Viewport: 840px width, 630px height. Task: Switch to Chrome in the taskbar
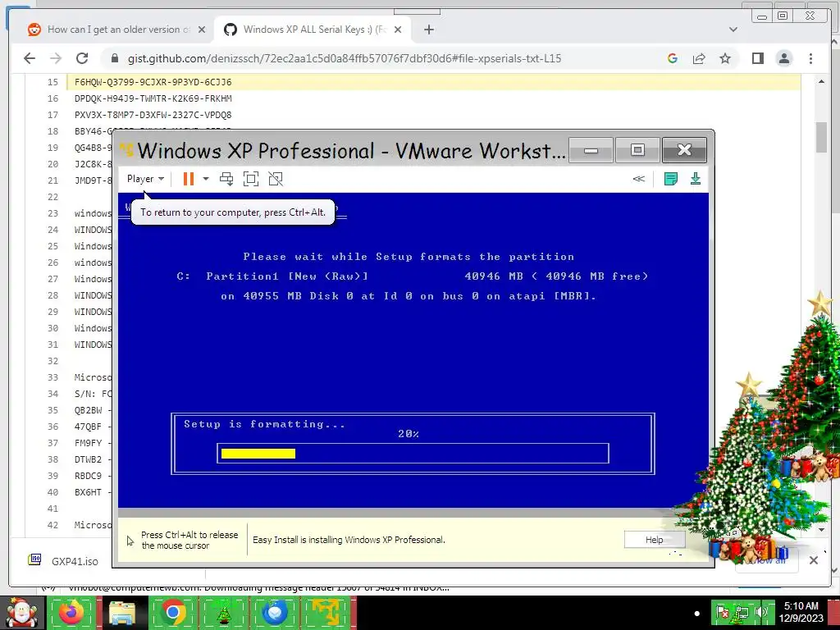[173, 613]
